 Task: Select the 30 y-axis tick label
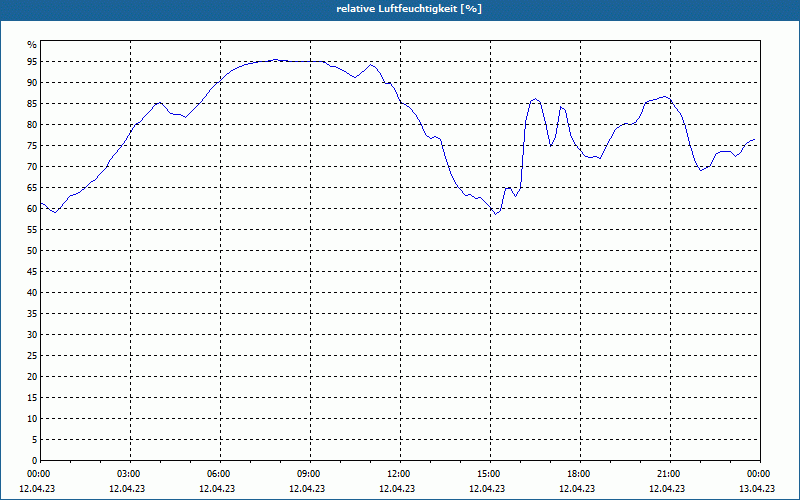(32, 335)
